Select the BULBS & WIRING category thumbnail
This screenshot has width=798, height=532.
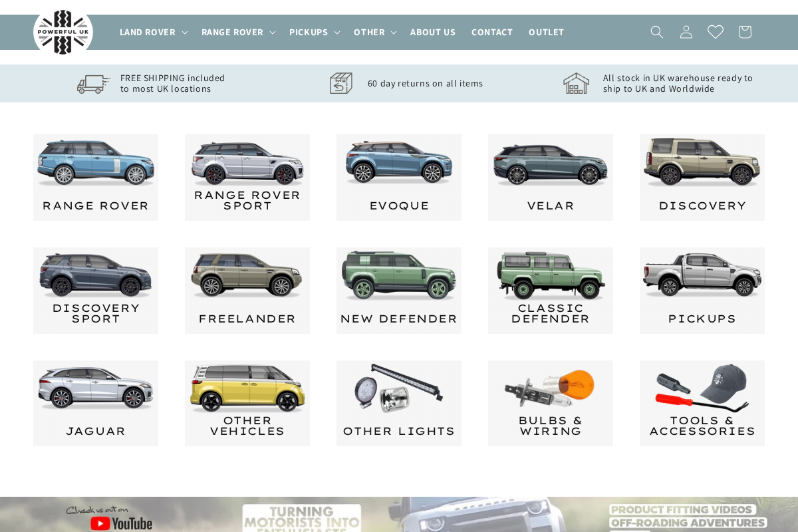550,403
